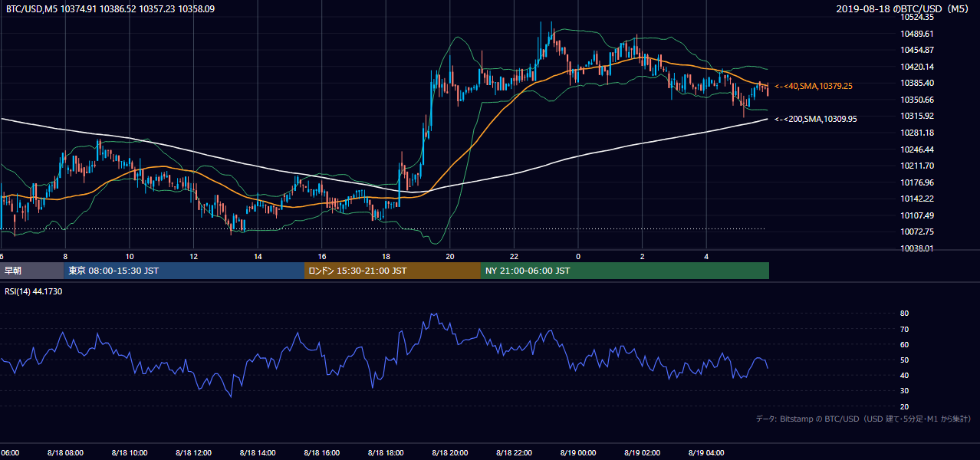Click the NY 21:00-06:00 JST session bar

[x=625, y=271]
